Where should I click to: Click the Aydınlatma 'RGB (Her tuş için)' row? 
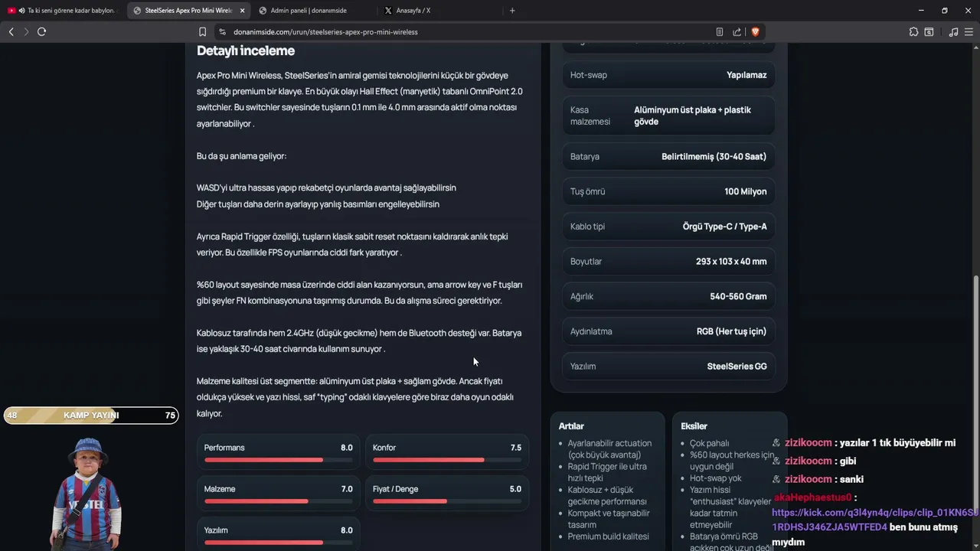coord(668,331)
